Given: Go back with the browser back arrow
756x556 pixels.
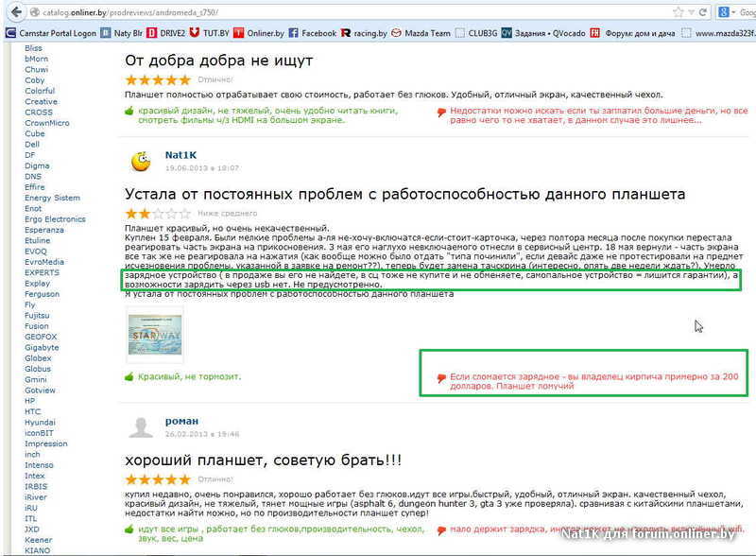Looking at the screenshot, I should pyautogui.click(x=16, y=12).
